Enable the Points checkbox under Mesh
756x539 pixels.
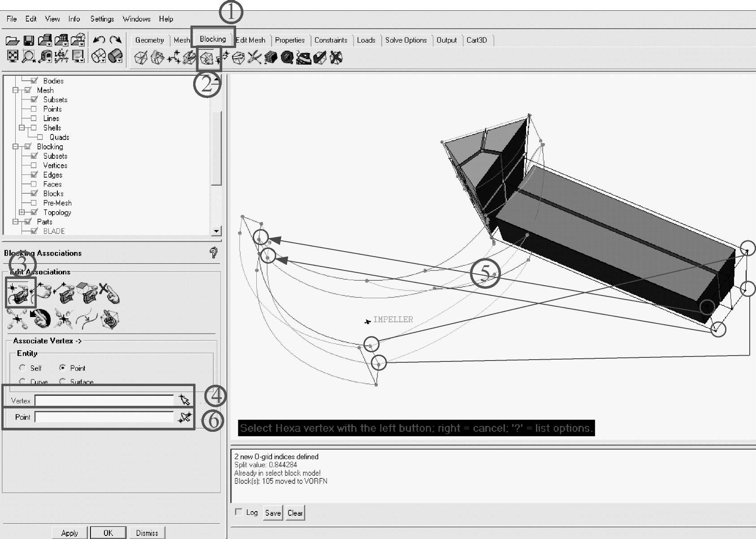click(34, 109)
